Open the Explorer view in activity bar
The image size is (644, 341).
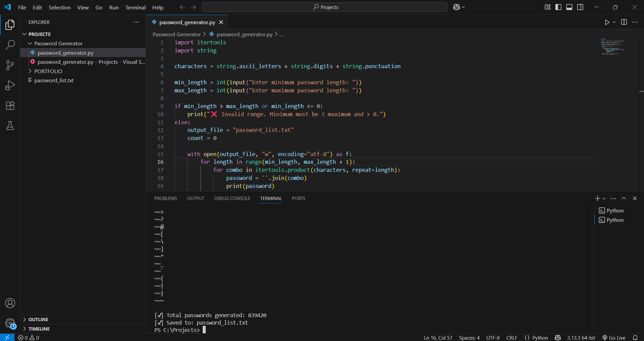pyautogui.click(x=10, y=25)
